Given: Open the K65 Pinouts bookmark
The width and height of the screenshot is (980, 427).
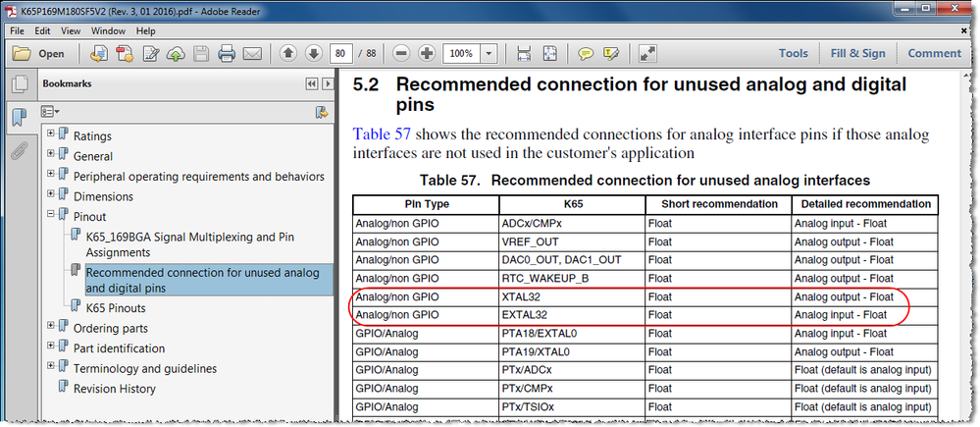Looking at the screenshot, I should pos(116,307).
